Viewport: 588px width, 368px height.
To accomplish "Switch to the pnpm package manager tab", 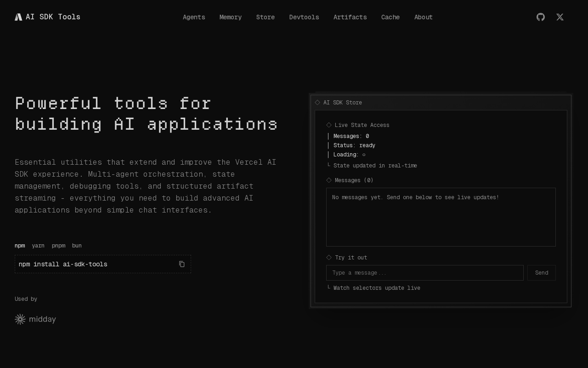I will [x=58, y=246].
